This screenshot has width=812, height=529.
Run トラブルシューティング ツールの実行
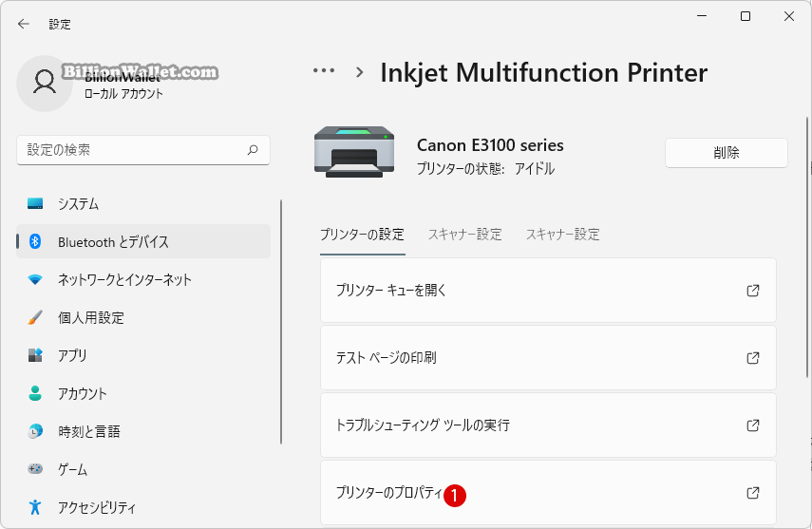(x=548, y=425)
